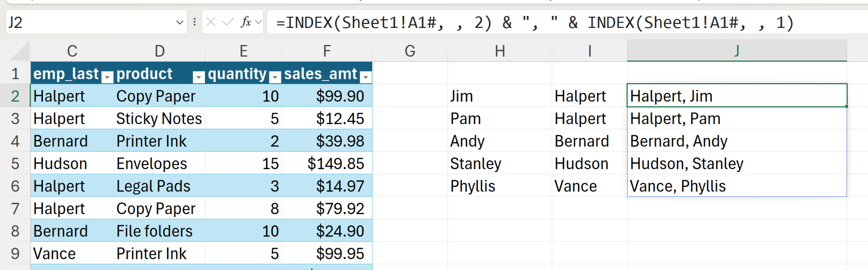Open the sales_amt filter dropdown
This screenshot has height=270, width=868.
click(x=365, y=77)
